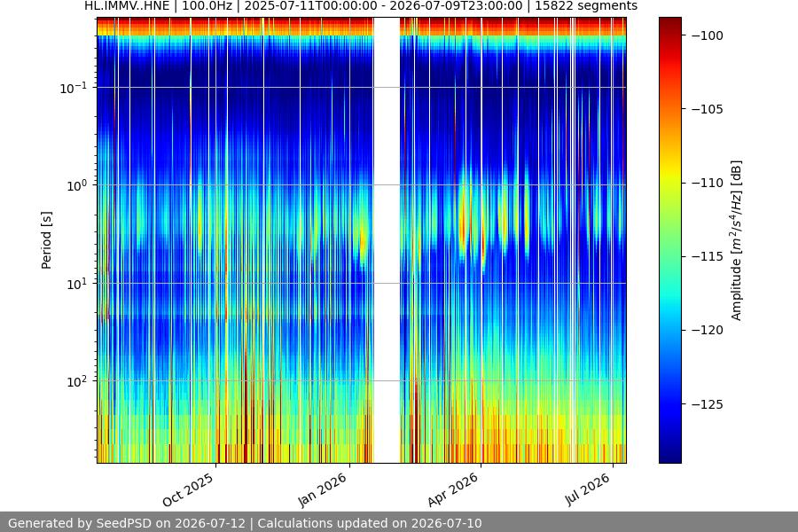This screenshot has width=798, height=532.
Task: Click the 10² period tick label
Action: pyautogui.click(x=77, y=381)
